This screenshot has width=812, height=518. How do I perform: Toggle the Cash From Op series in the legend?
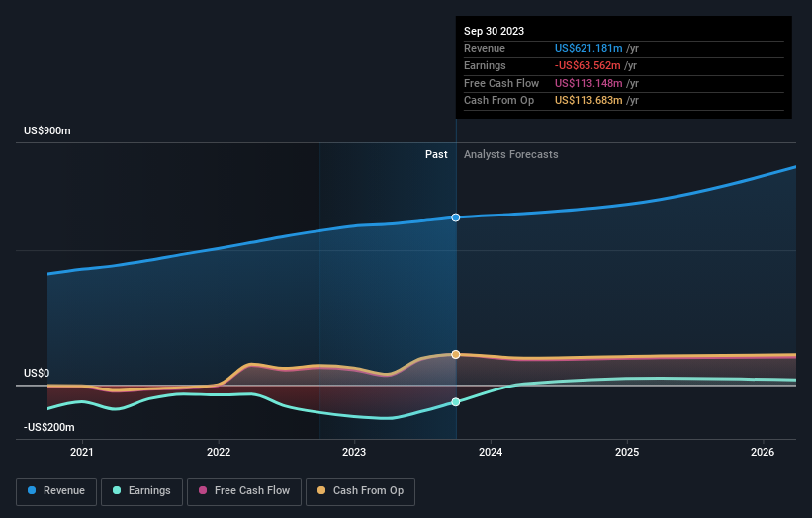point(360,491)
